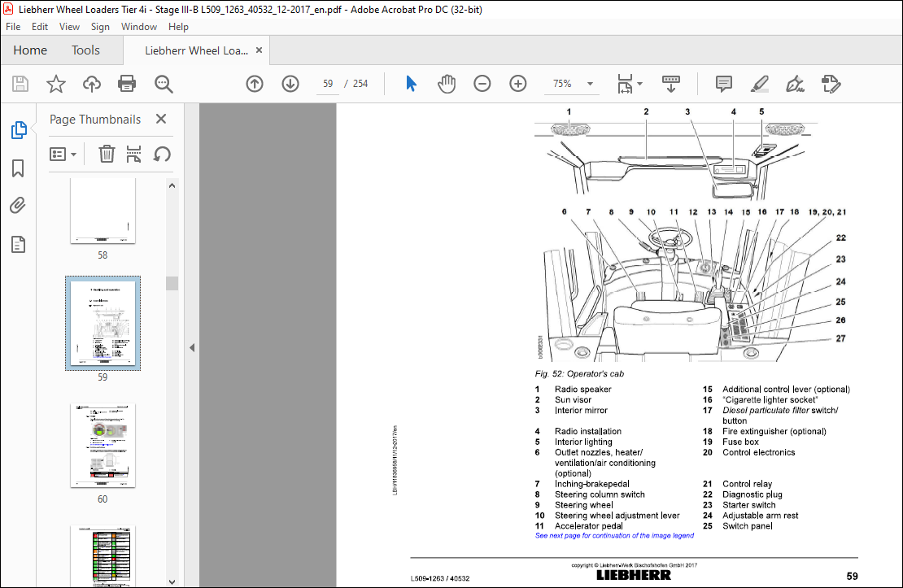Select the Liebherr Wheel Loa... document tab
The image size is (903, 588).
[196, 50]
